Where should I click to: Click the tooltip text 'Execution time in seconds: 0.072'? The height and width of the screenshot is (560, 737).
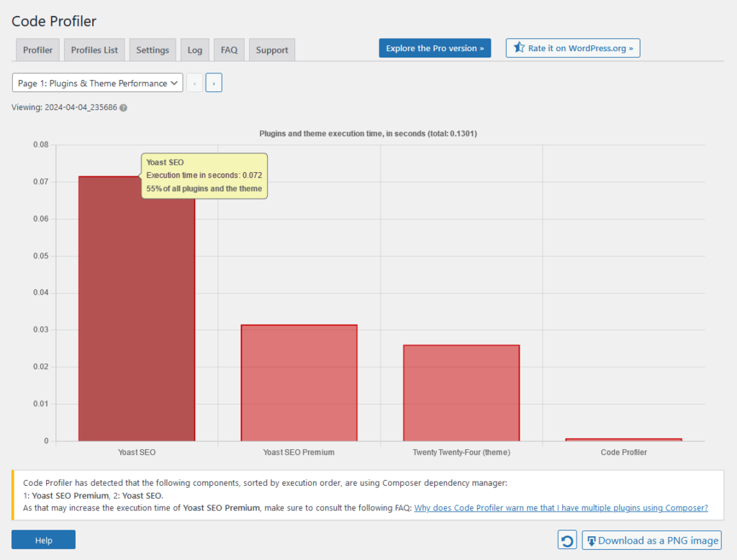point(204,175)
